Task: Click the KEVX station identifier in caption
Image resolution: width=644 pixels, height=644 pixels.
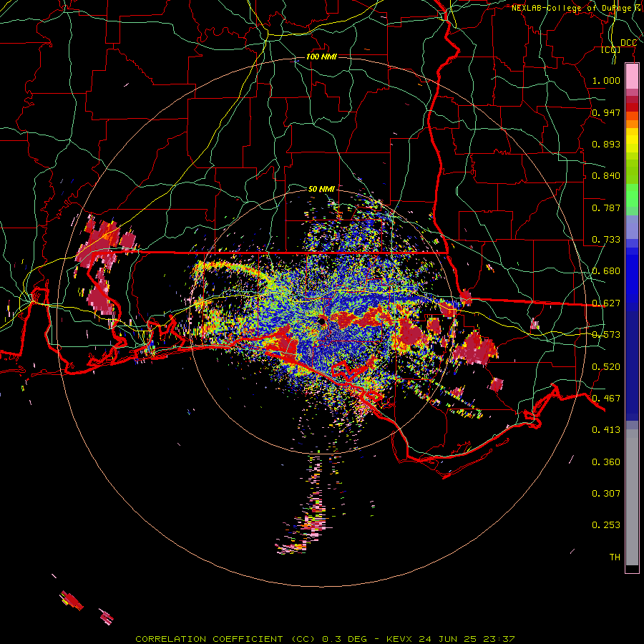Action: 401,639
